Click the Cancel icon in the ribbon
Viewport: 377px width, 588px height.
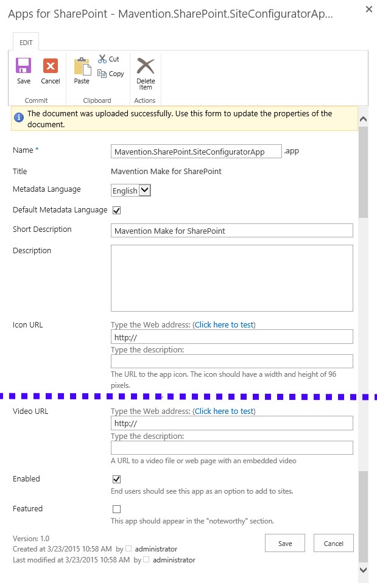point(51,66)
